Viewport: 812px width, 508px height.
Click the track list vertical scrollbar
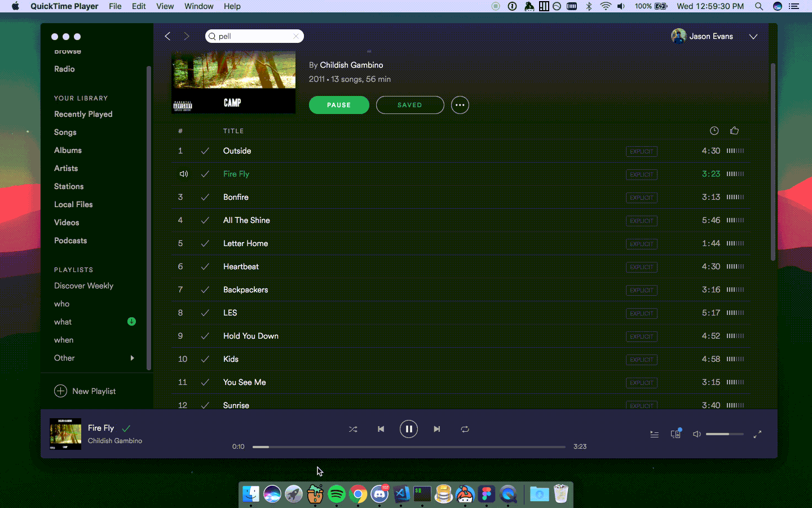(x=773, y=162)
